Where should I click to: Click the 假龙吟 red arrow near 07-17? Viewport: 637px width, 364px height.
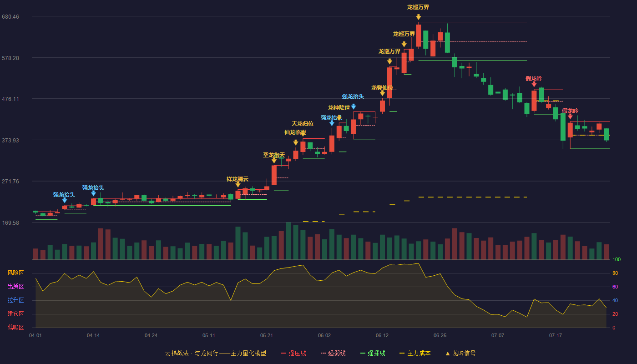point(570,116)
